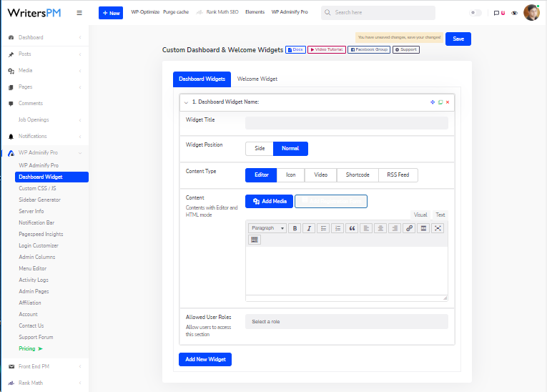Open Login Customizer menu item
Image resolution: width=547 pixels, height=392 pixels.
pos(39,246)
